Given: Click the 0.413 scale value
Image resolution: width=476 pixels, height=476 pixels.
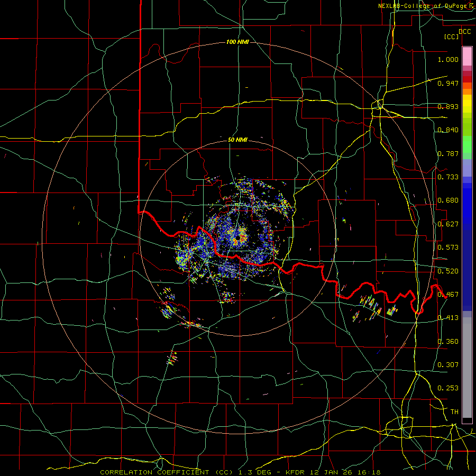Looking at the screenshot, I should tap(448, 318).
